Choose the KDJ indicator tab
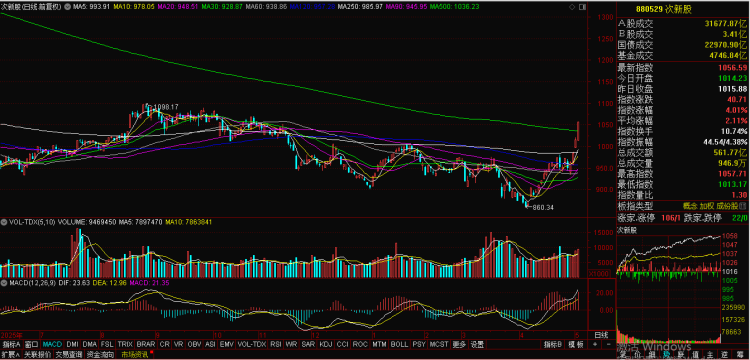Screen dimensions: 750x360 pyautogui.click(x=326, y=344)
